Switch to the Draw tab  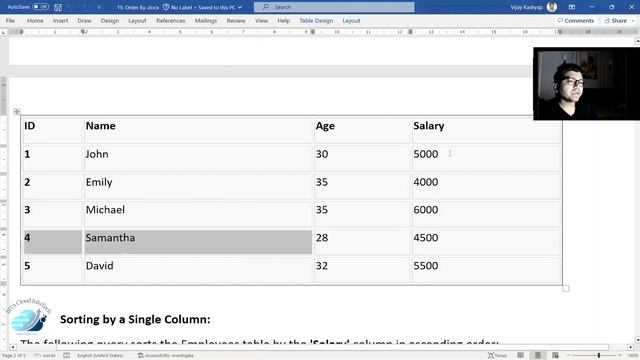point(84,20)
